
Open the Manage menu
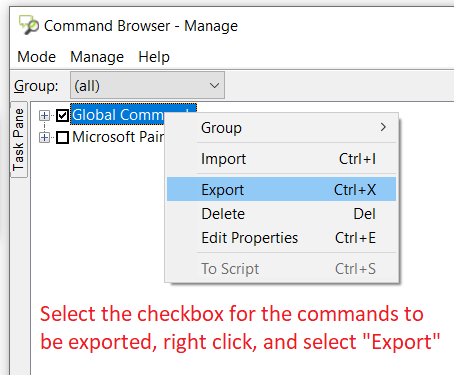pos(97,57)
